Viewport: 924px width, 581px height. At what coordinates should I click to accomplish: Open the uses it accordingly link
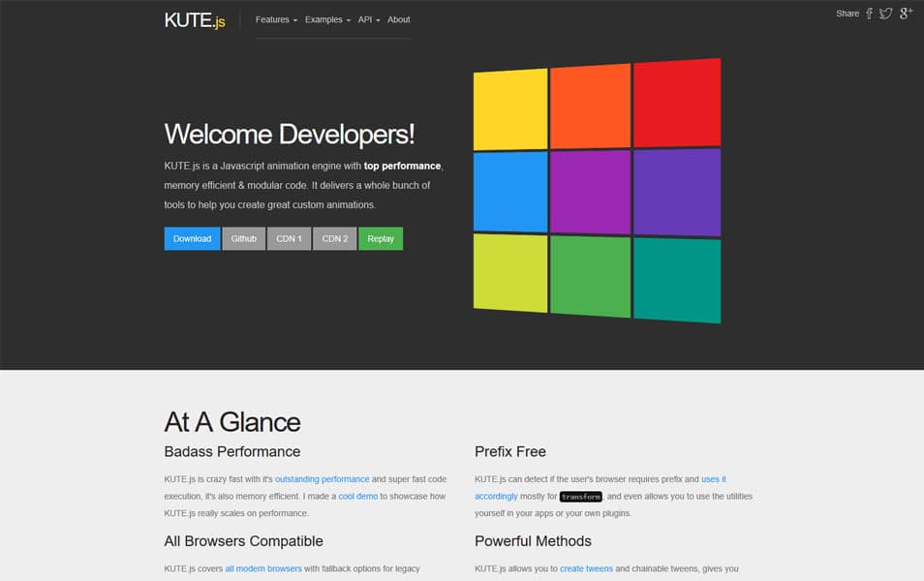[495, 496]
